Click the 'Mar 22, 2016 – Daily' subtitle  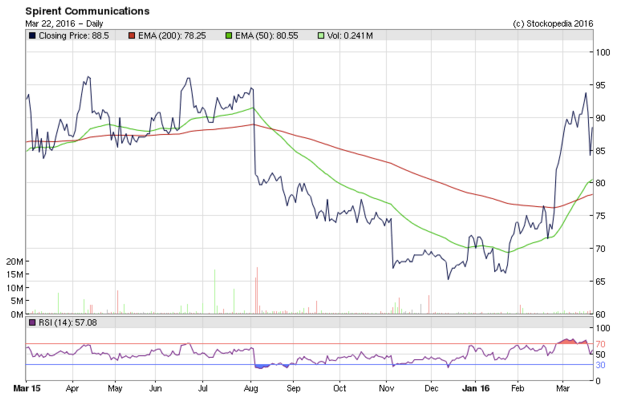(64, 24)
